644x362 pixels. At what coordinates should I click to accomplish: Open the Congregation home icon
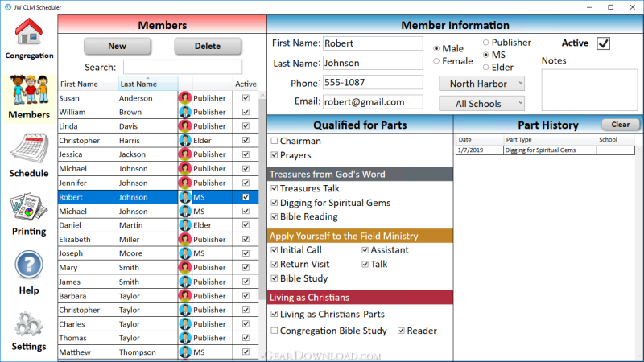pos(29,32)
